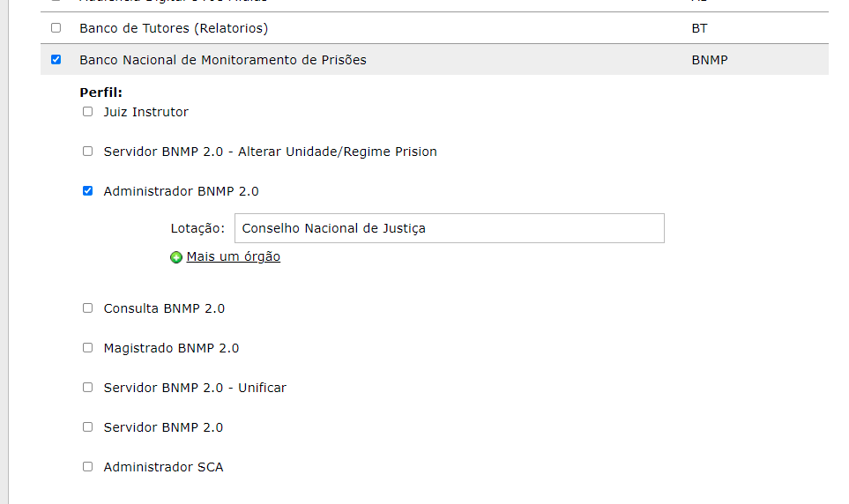Click the Banco de Tutores (Relatorios) label text

[x=174, y=28]
